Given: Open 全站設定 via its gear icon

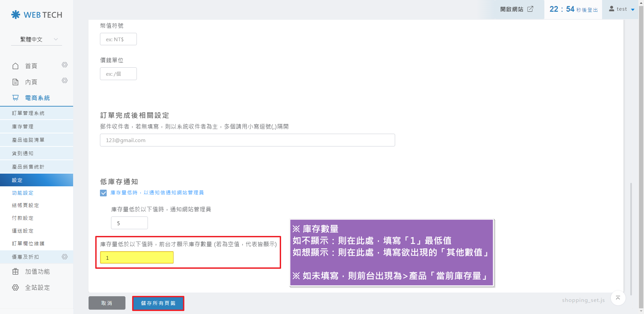Looking at the screenshot, I should pos(15,288).
